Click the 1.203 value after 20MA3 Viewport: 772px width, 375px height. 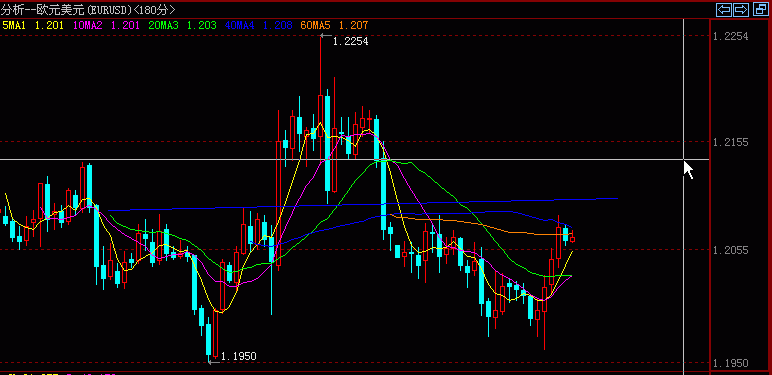click(202, 25)
